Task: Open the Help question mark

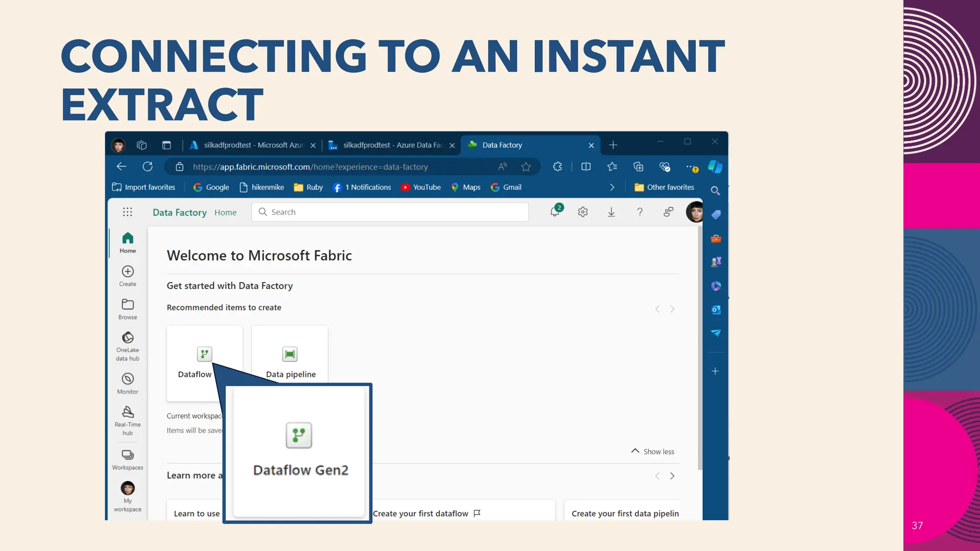Action: (640, 212)
